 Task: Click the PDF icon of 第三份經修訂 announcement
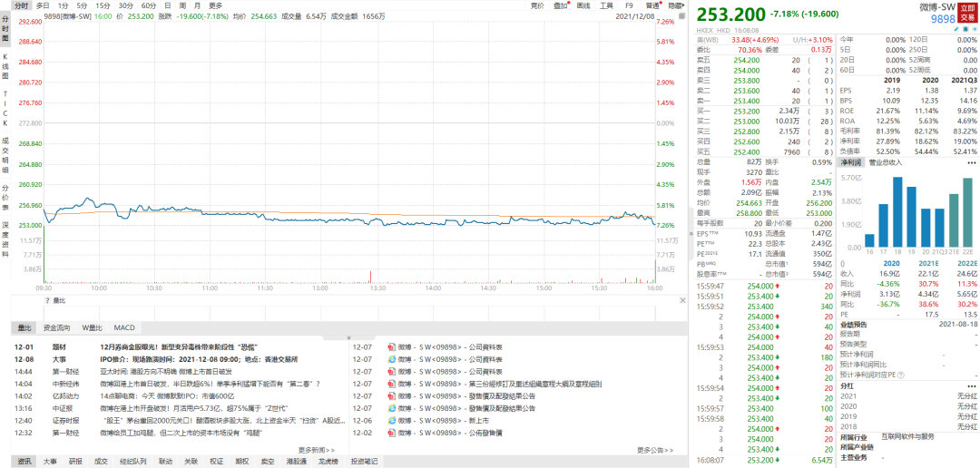coord(392,384)
